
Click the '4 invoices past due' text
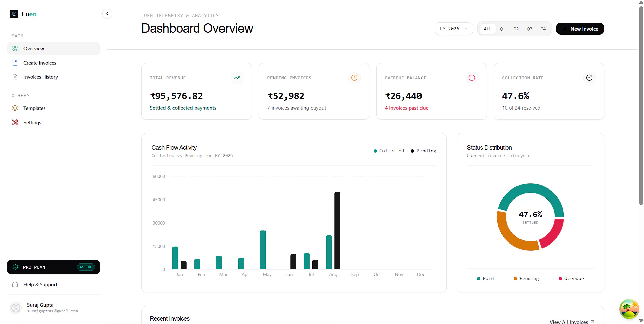tap(406, 108)
